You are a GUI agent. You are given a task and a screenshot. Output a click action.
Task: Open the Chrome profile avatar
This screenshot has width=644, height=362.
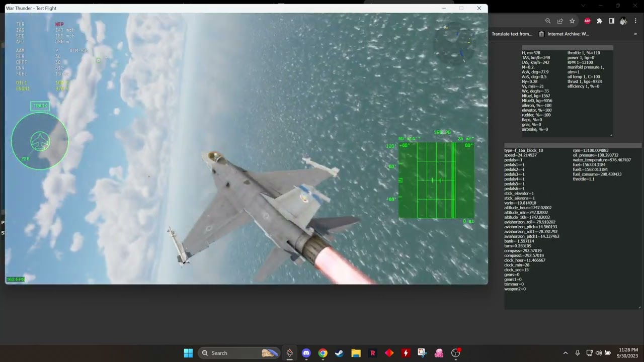[x=623, y=21]
